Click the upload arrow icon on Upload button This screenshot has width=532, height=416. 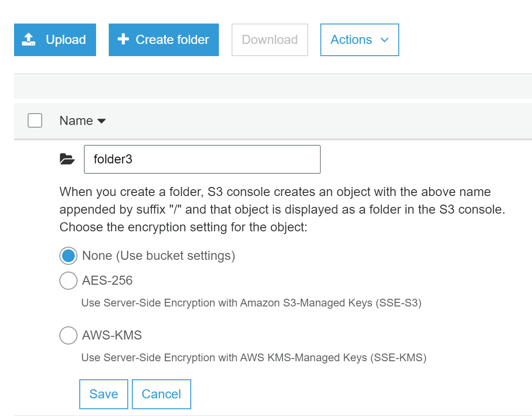[x=28, y=39]
